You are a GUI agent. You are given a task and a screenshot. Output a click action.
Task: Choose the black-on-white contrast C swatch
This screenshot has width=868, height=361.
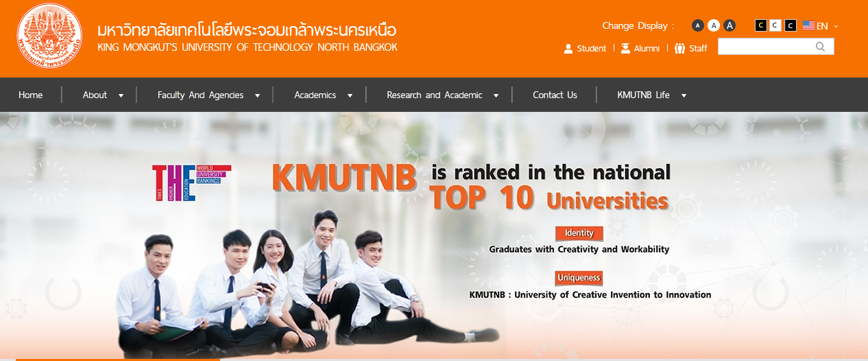pos(775,25)
